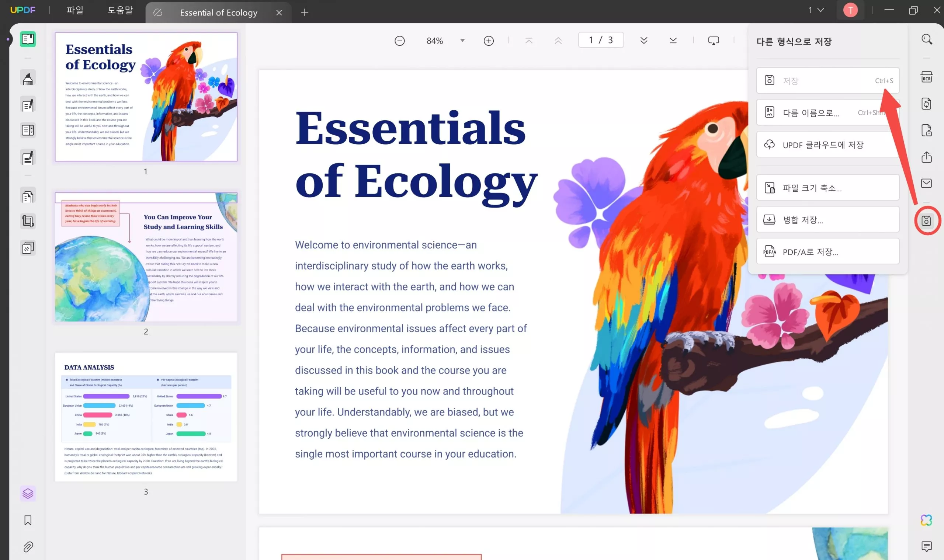The width and height of the screenshot is (944, 560).
Task: Click the Search magnifier icon
Action: pos(927,39)
